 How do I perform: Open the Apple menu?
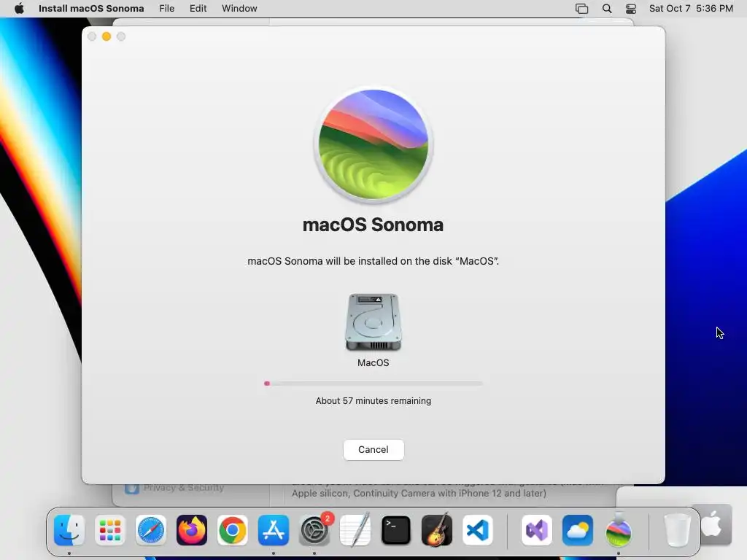(19, 9)
